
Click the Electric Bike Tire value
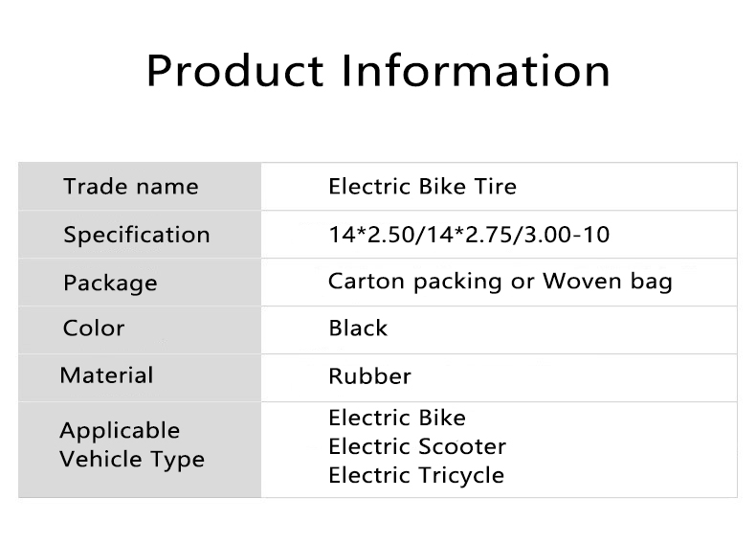pyautogui.click(x=422, y=186)
